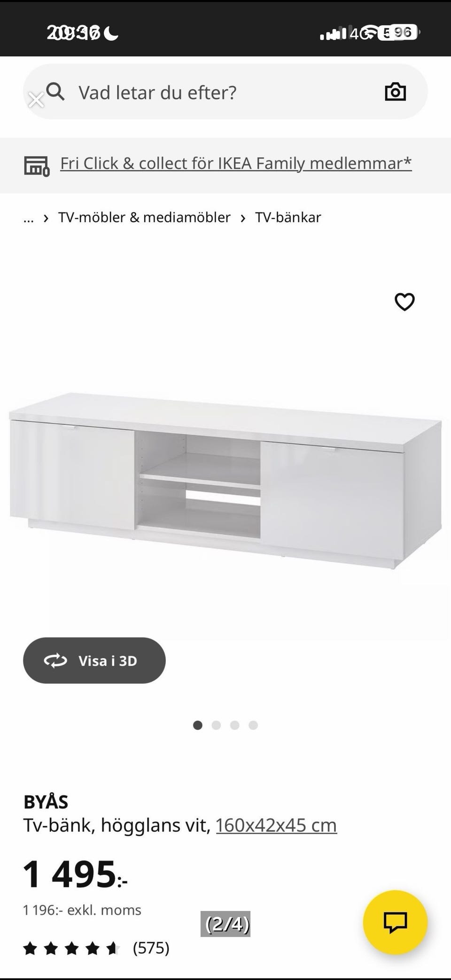
Task: Select the second carousel dot
Action: coord(216,725)
